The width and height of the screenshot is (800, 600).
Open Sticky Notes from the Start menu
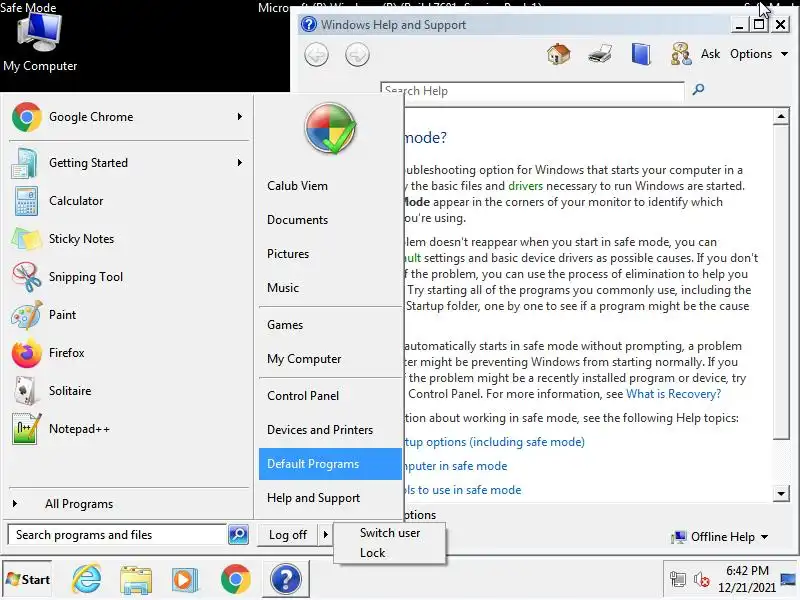coord(128,239)
